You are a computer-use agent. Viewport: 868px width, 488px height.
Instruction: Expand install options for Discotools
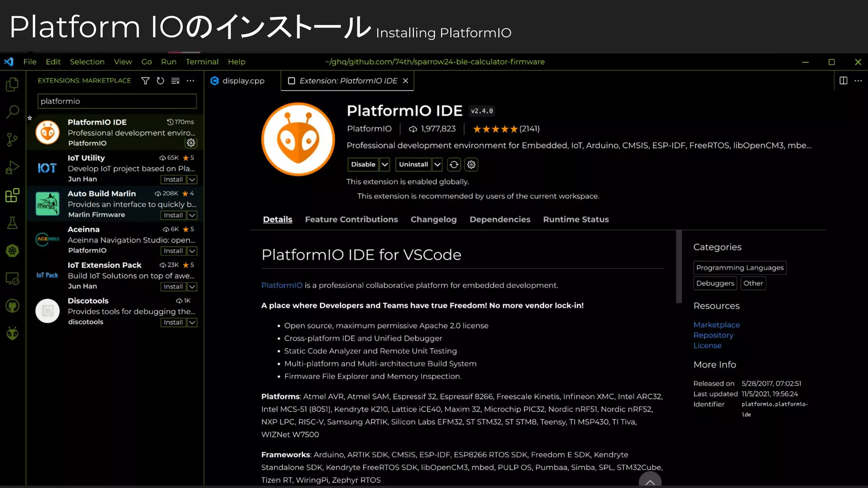(x=192, y=322)
